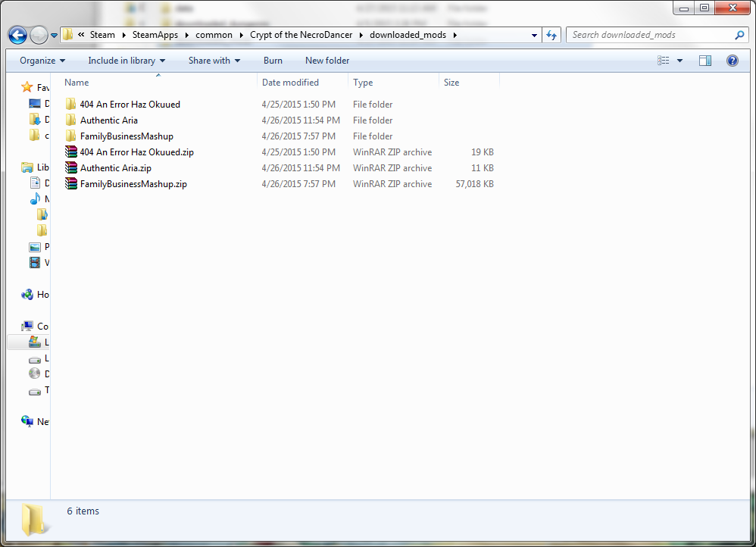Select the FamilyBusinessMashup folder name
This screenshot has width=756, height=547.
[127, 136]
